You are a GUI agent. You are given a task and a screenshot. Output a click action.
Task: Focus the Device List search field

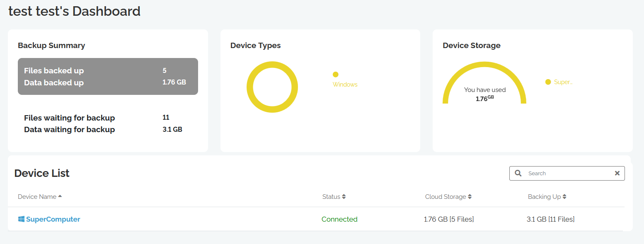point(567,173)
